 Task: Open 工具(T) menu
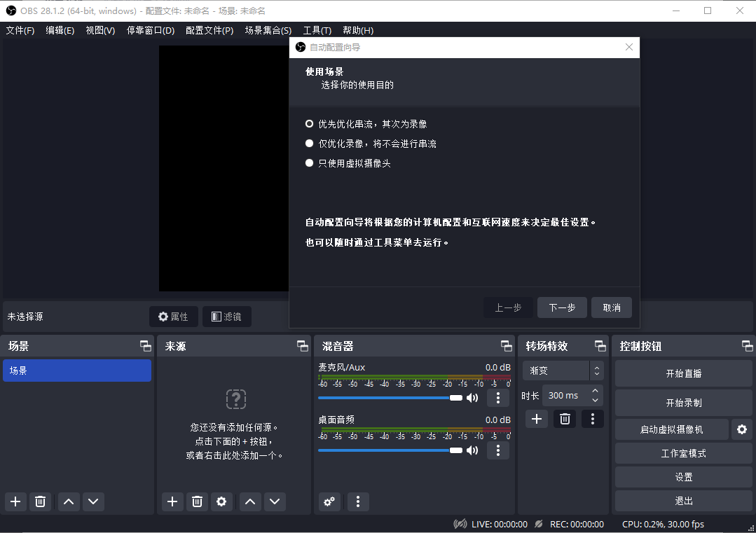(x=317, y=30)
